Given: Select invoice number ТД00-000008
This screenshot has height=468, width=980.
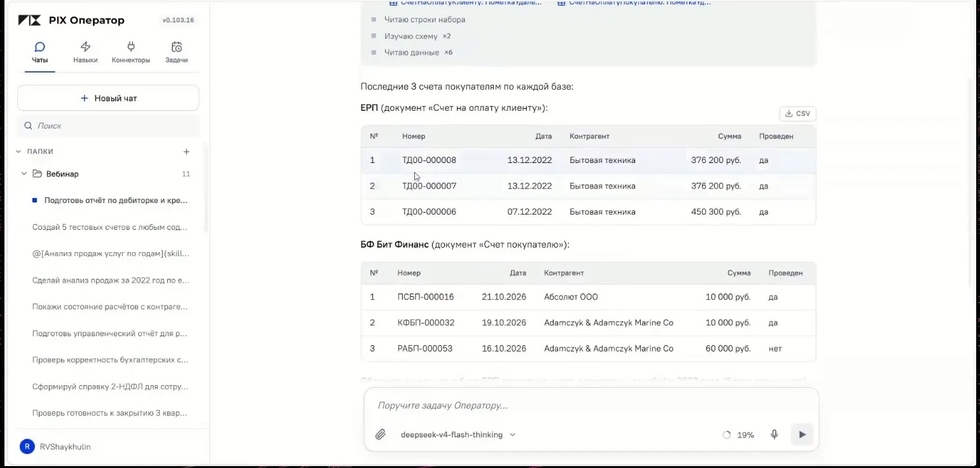Looking at the screenshot, I should pos(429,160).
